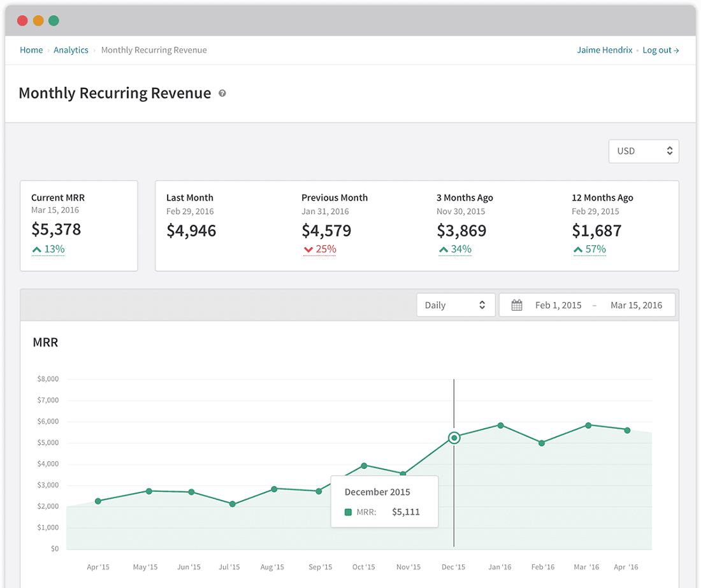The width and height of the screenshot is (701, 588).
Task: Click the December 2015 tooltip heading
Action: (377, 492)
